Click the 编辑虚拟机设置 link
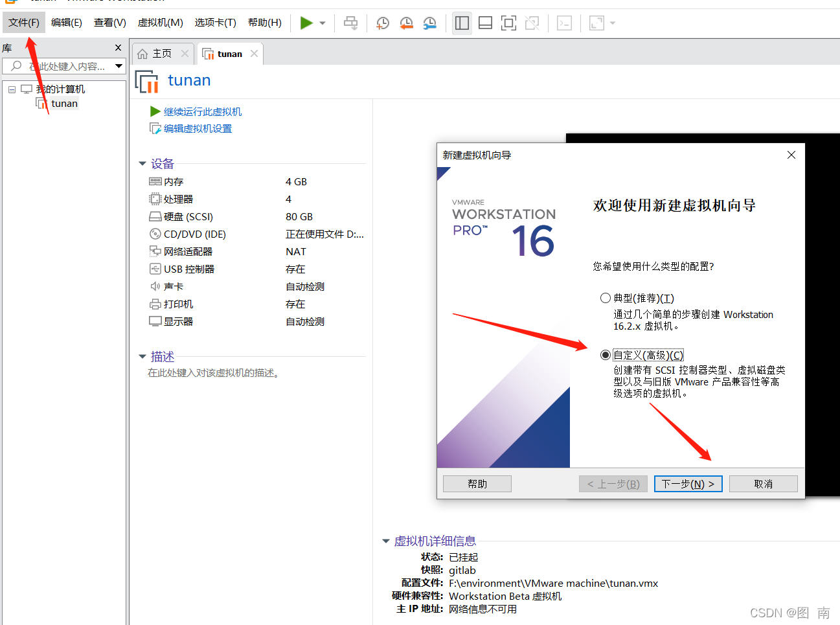Image resolution: width=840 pixels, height=625 pixels. click(x=198, y=129)
